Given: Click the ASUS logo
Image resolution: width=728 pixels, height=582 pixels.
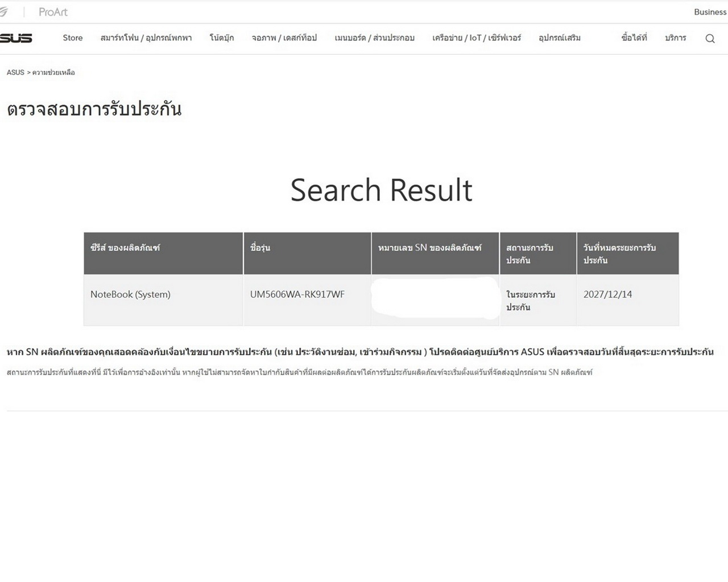Looking at the screenshot, I should [16, 38].
